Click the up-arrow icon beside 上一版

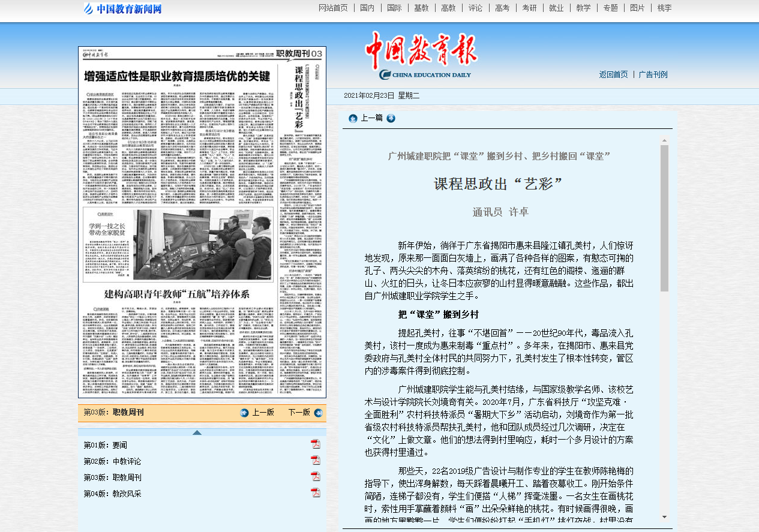tap(244, 413)
